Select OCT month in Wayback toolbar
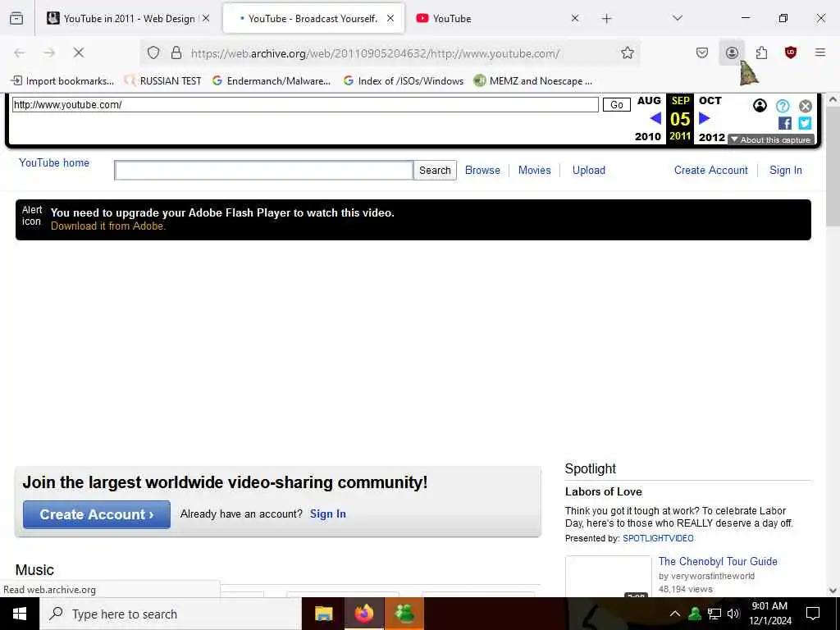This screenshot has height=630, width=840. (x=710, y=101)
